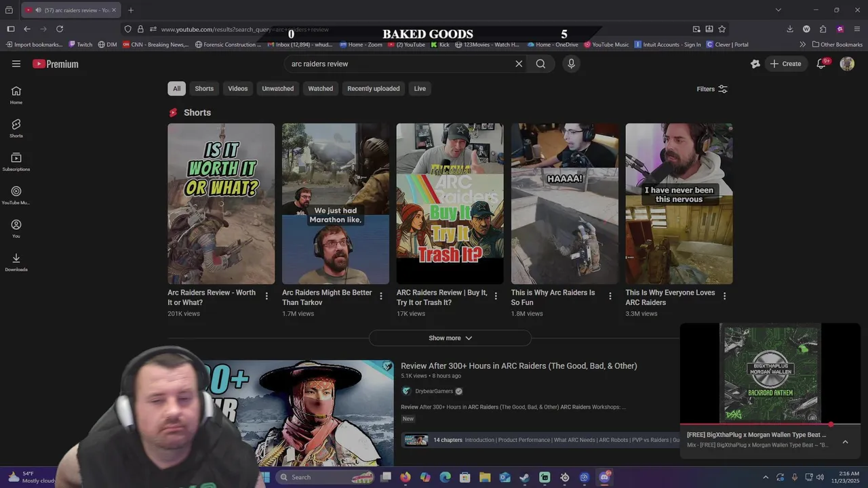The image size is (868, 488).
Task: Select the Unwatched filter chip
Action: pos(278,89)
